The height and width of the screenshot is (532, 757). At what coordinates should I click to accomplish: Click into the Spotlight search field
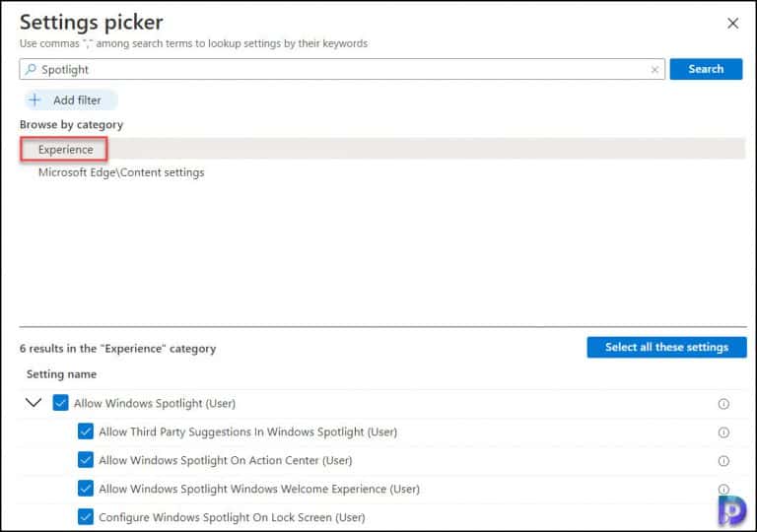[342, 69]
